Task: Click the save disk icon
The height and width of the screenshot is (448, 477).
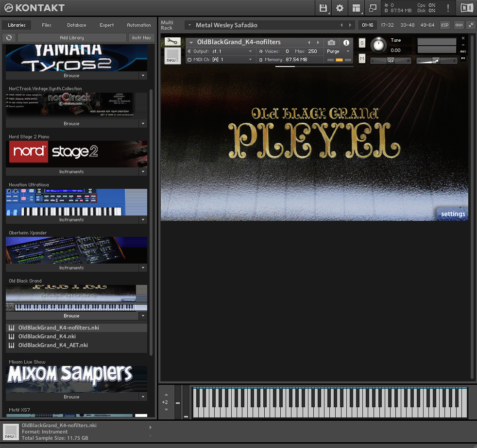Action: [323, 8]
